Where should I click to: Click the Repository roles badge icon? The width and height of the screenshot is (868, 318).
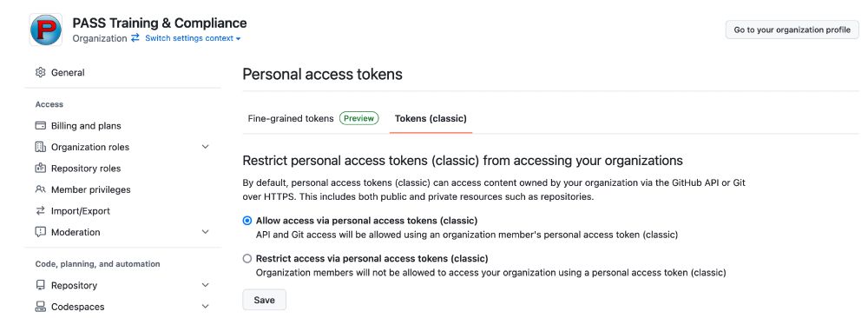40,169
